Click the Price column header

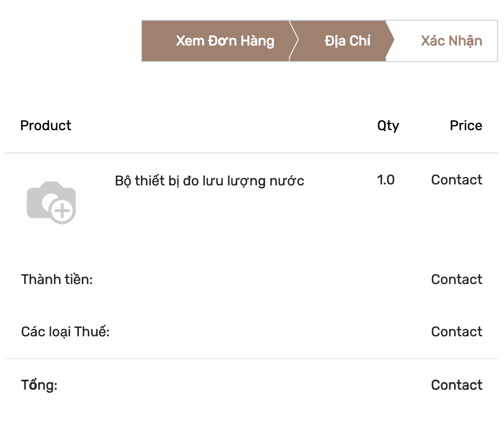(466, 125)
